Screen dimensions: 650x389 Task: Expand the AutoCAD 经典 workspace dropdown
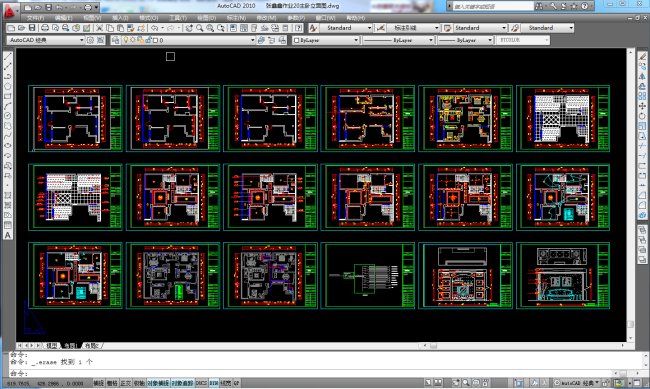click(x=46, y=40)
